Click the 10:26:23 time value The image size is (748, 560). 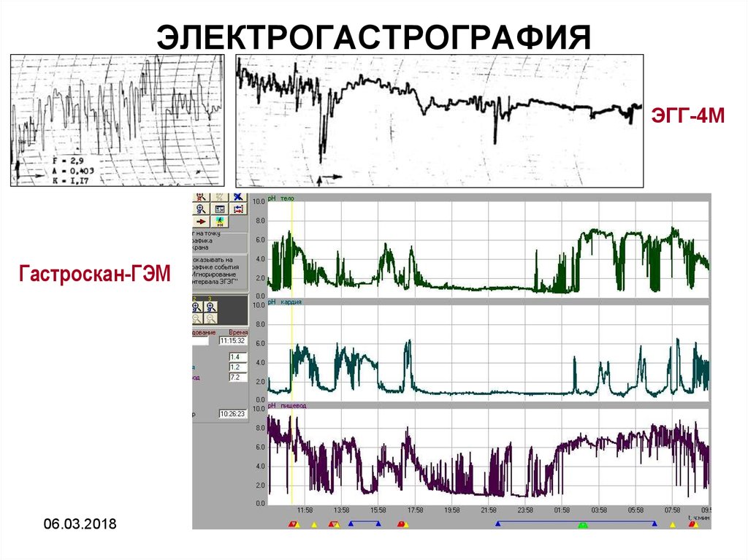pos(234,413)
